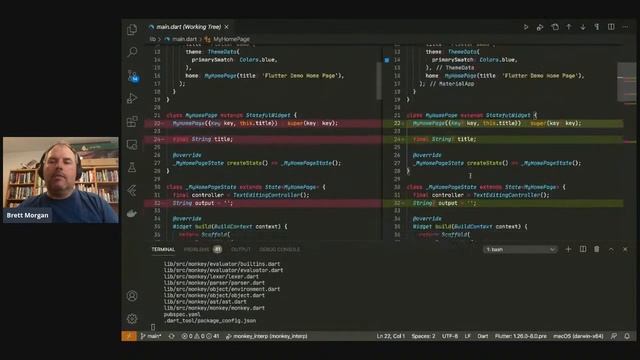Click Brett Morgan video thumbnail
This screenshot has height=360, width=640.
click(61, 180)
